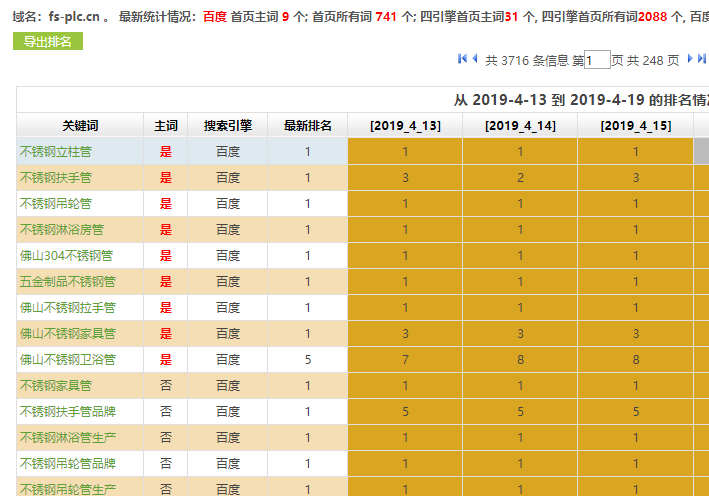Click the [2019_4_15] date column header
The height and width of the screenshot is (496, 709).
[635, 126]
